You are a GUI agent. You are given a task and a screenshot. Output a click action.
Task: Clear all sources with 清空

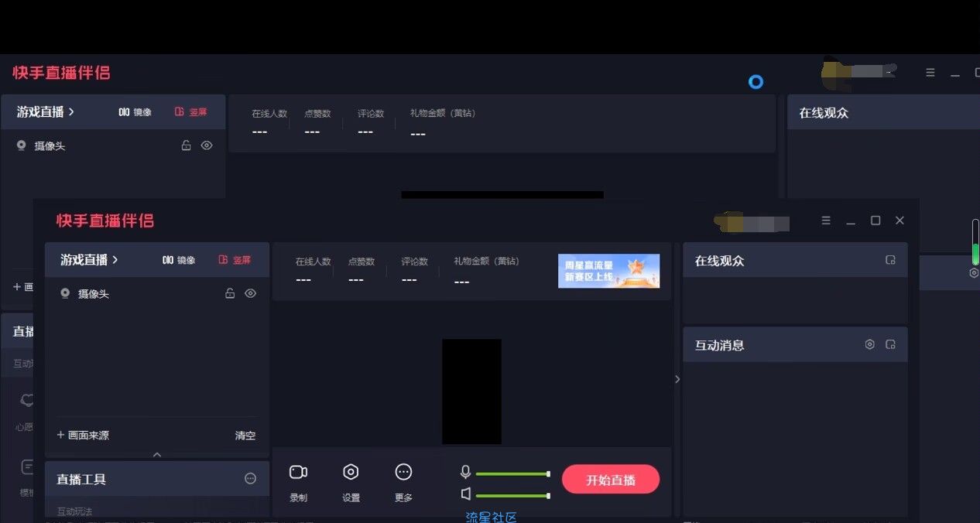click(245, 436)
